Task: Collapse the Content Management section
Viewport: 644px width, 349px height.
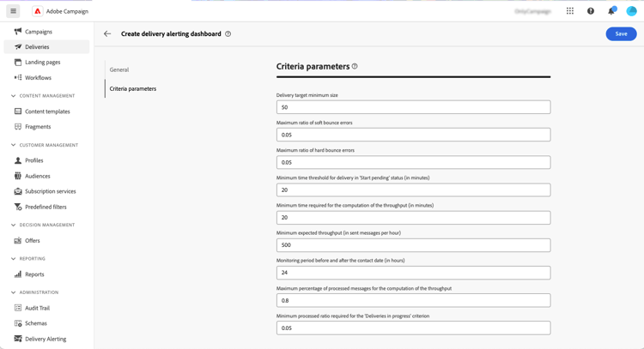Action: coord(13,96)
